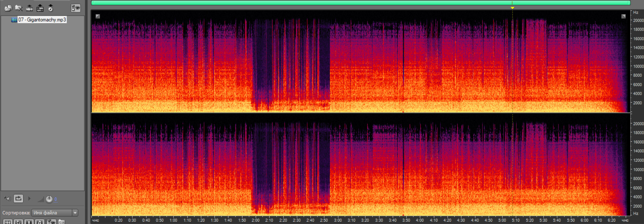Select the waveform icon beside 07 - Gigantomachy.mp3

tap(14, 20)
